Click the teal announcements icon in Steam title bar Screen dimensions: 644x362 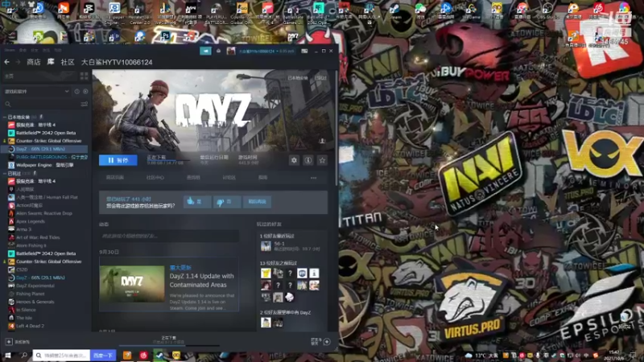point(205,51)
